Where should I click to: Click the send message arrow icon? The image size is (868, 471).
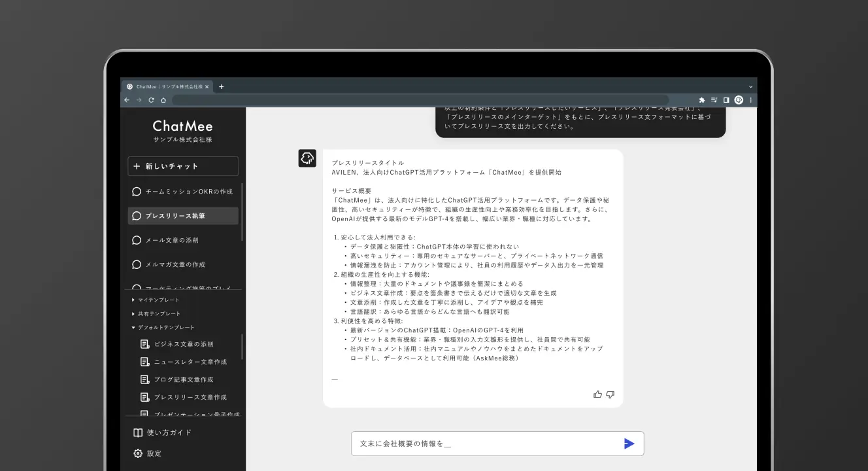[629, 444]
